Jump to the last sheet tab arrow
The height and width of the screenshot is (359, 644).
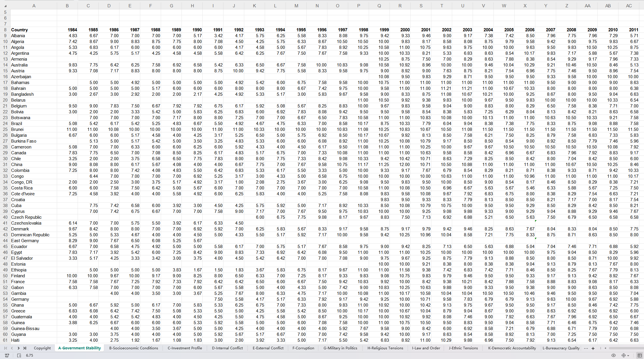click(25, 348)
